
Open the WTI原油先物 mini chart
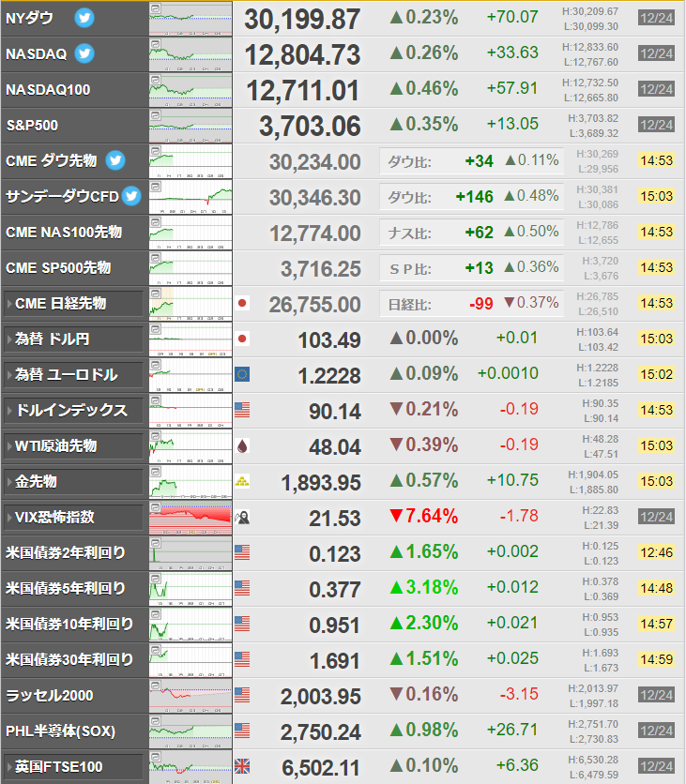tap(191, 446)
